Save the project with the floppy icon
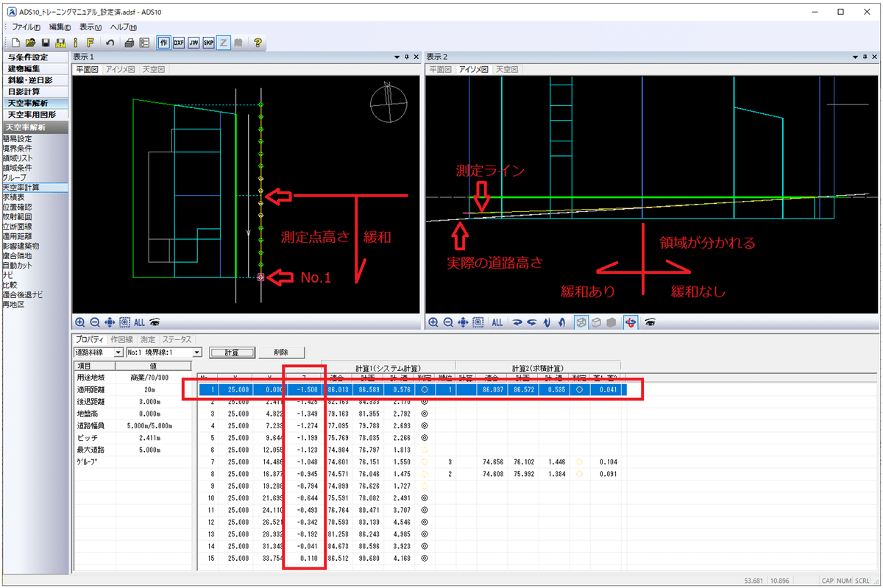The height and width of the screenshot is (588, 883). pyautogui.click(x=45, y=43)
